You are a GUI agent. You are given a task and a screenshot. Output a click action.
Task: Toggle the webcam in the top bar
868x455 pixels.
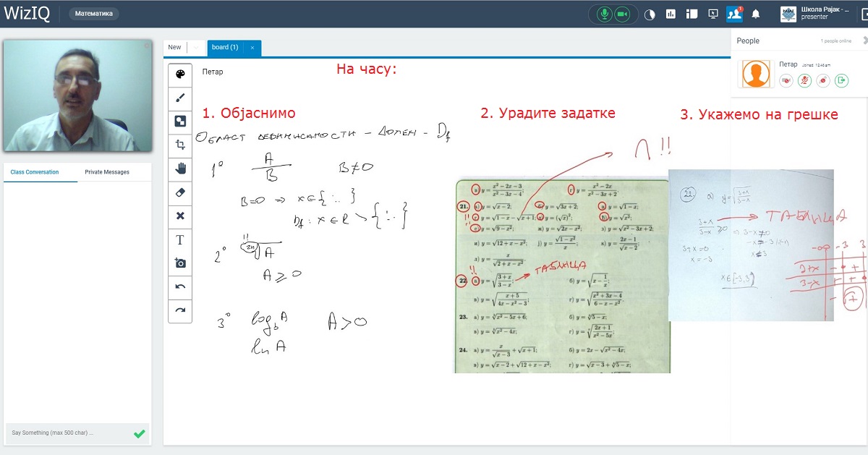click(621, 14)
